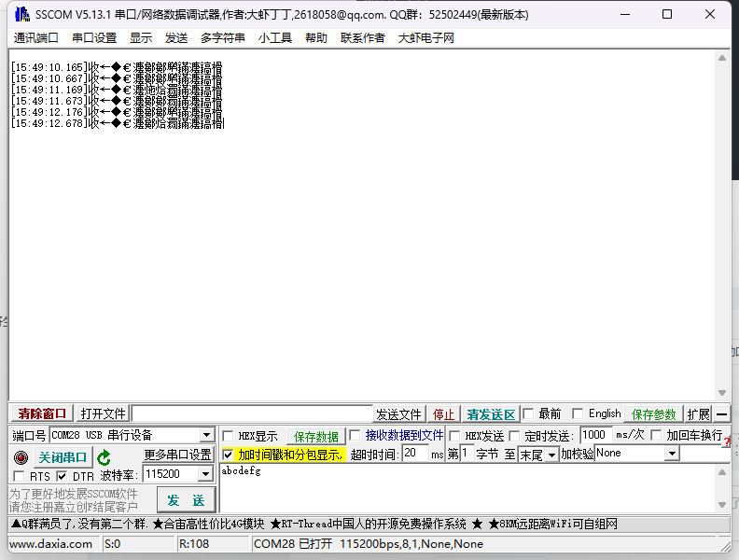The image size is (739, 560).
Task: Open the 联系作者 menu
Action: click(x=363, y=37)
